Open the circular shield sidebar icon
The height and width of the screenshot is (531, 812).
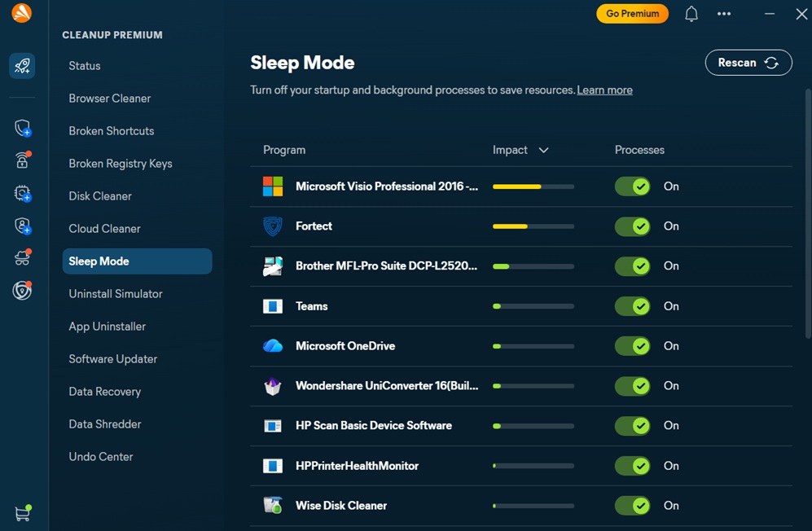[22, 290]
